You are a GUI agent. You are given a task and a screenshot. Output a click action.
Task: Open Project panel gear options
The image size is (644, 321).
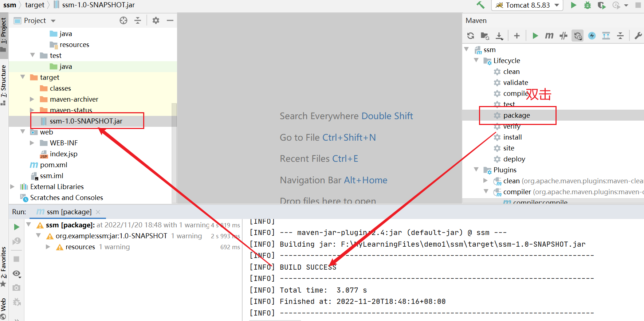coord(156,20)
